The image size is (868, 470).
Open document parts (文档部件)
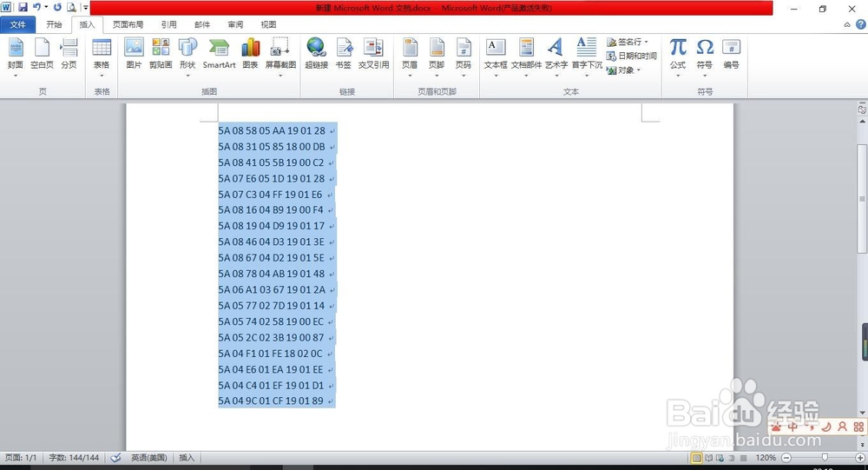(x=527, y=56)
